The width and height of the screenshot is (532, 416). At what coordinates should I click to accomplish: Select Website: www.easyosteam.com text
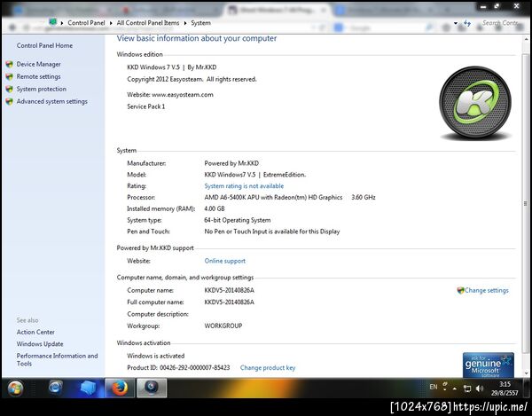coord(170,95)
